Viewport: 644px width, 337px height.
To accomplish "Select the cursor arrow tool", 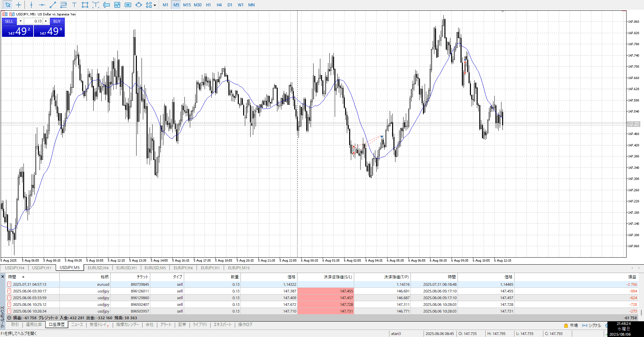I will [8, 5].
